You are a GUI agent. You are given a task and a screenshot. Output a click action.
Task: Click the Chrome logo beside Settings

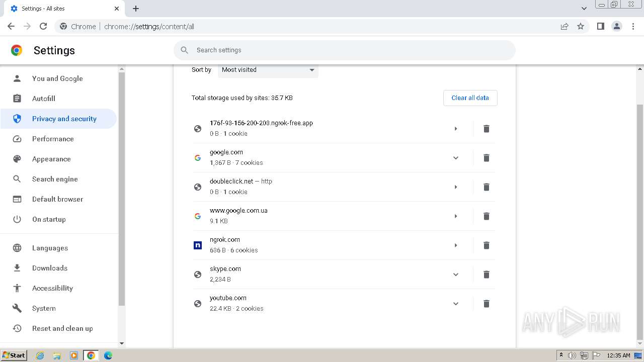[17, 50]
